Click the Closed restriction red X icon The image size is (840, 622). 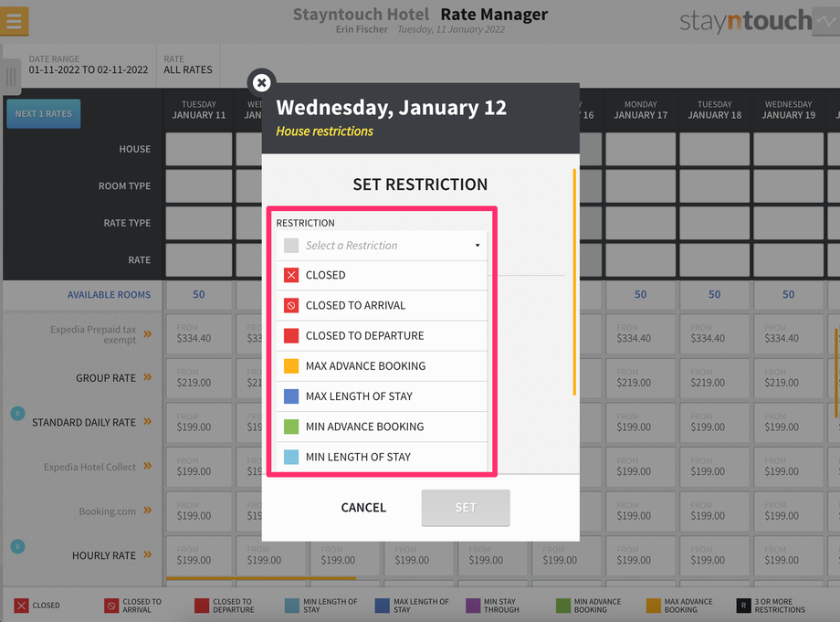[x=291, y=275]
